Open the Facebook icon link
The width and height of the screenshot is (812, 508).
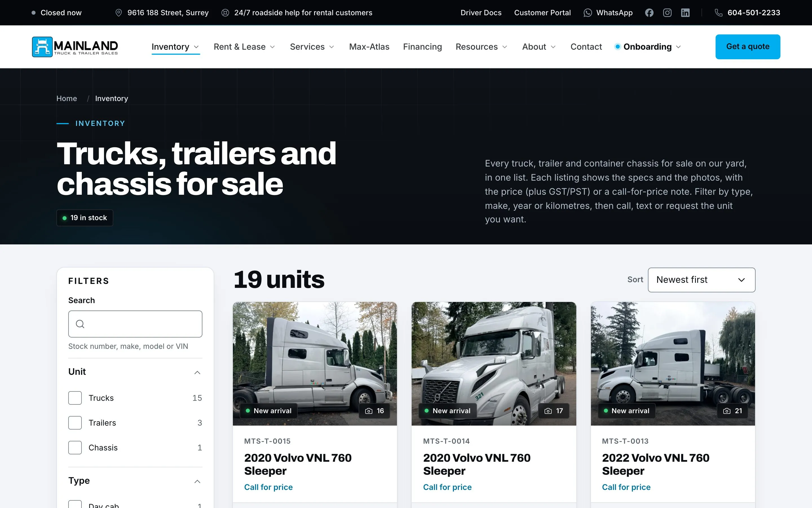tap(649, 13)
